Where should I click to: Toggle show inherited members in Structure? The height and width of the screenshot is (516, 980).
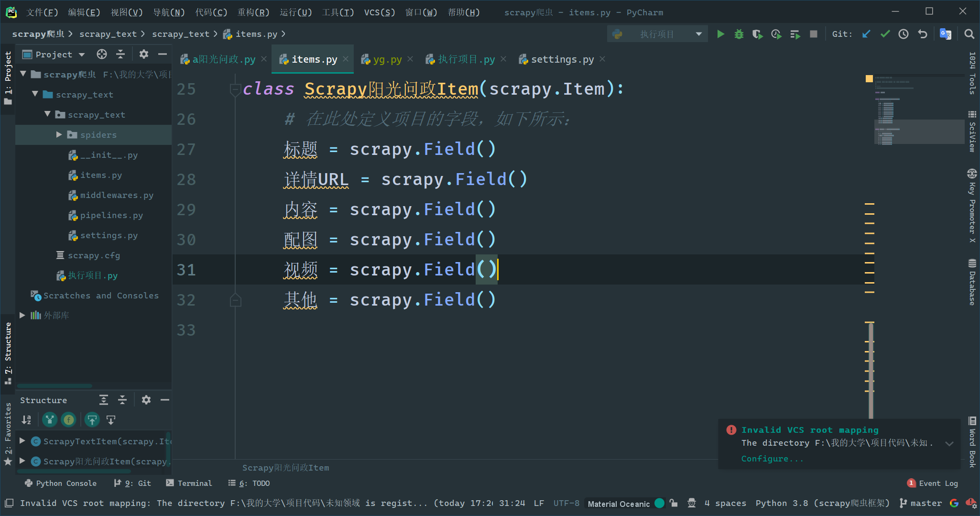click(50, 420)
